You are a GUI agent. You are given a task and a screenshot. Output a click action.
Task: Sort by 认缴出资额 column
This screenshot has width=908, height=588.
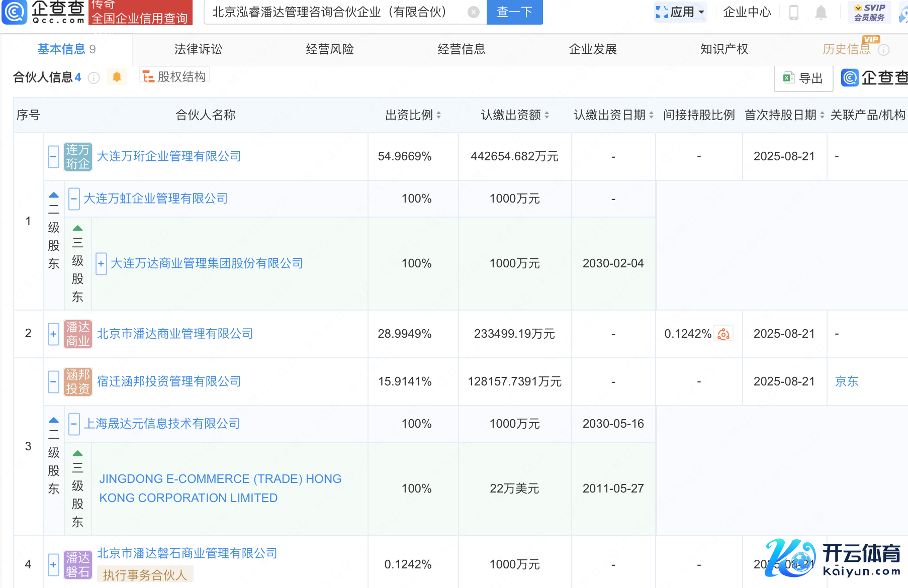point(514,115)
